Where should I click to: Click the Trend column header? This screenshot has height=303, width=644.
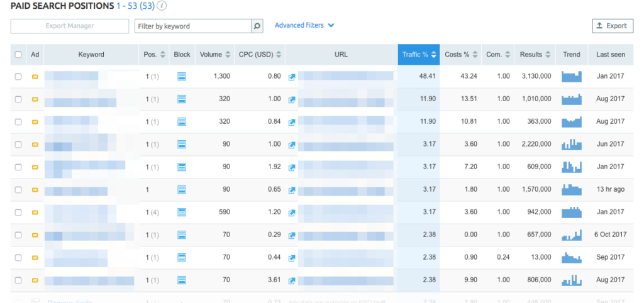pos(572,54)
